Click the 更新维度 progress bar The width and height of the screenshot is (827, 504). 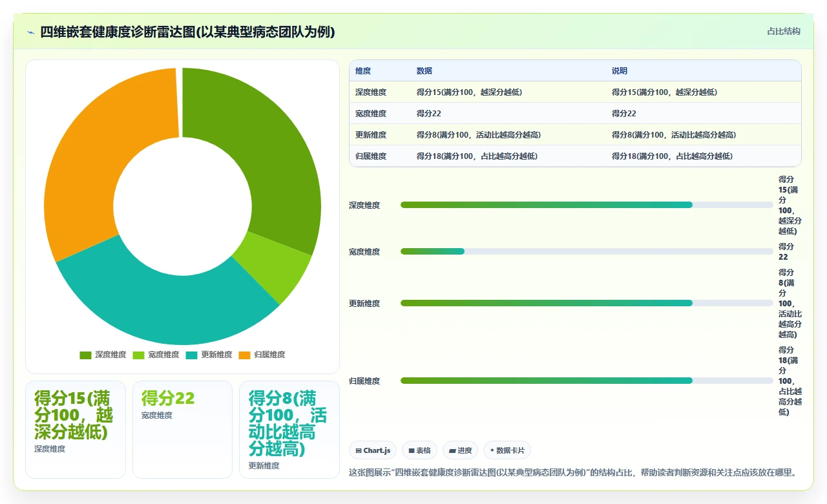587,303
